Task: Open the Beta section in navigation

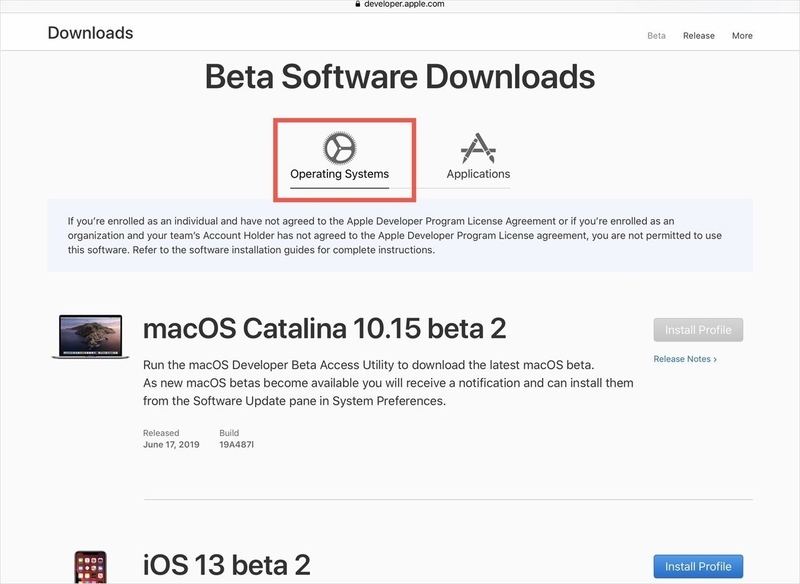Action: [656, 36]
